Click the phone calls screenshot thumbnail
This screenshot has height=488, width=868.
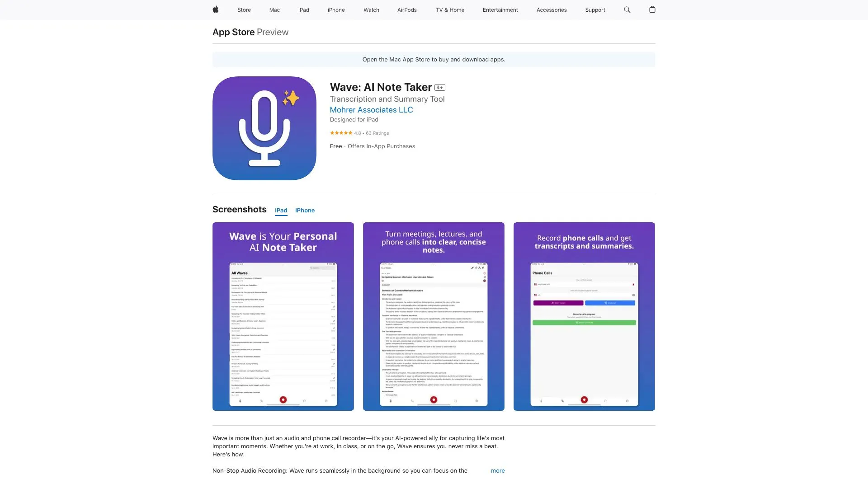pos(584,316)
